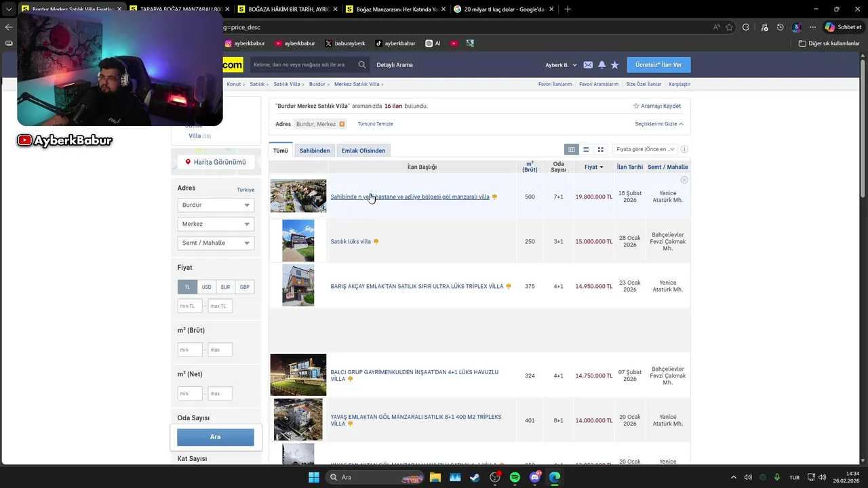The width and height of the screenshot is (868, 488).
Task: Click Aramayı Kaydet link
Action: (x=657, y=106)
